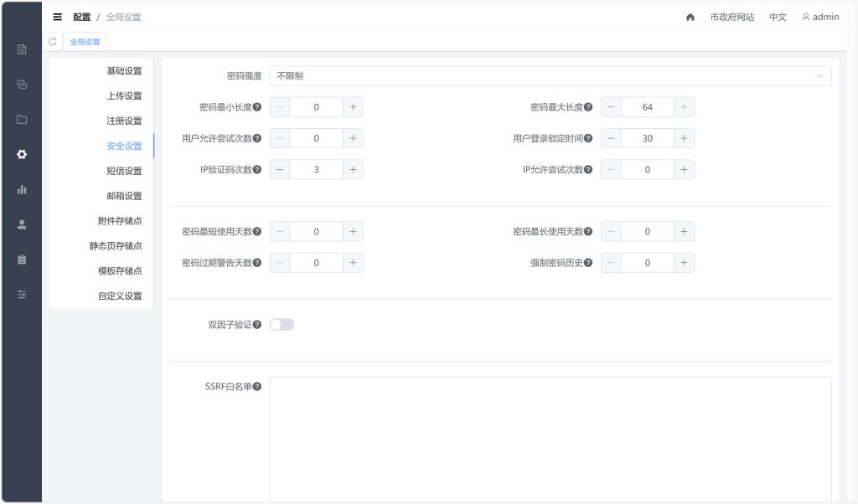Select 基础设置 in the settings menu
The width and height of the screenshot is (858, 504).
(124, 71)
